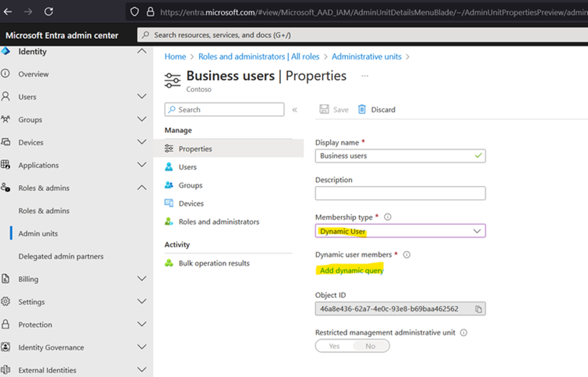Open Devices in the Manage menu
Screen dimensions: 588x377
tap(191, 204)
